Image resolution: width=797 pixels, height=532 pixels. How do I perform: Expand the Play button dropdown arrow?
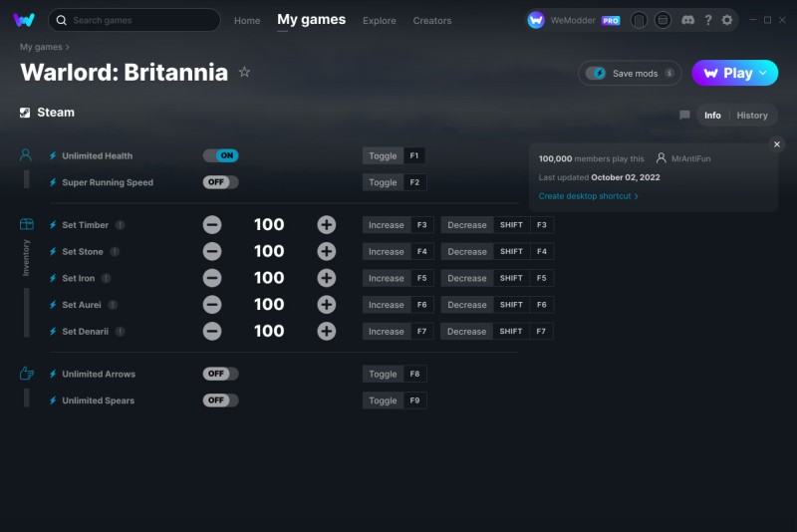click(x=763, y=73)
